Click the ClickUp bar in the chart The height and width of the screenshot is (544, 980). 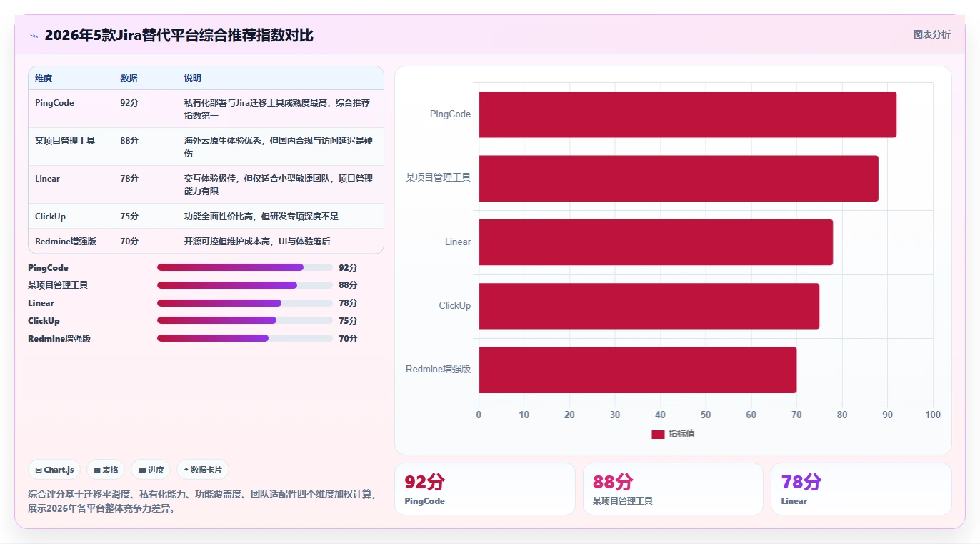coord(649,306)
